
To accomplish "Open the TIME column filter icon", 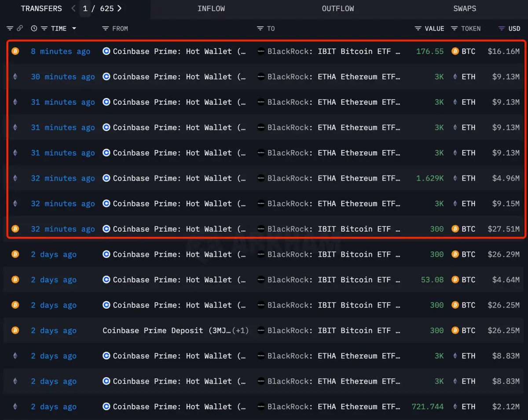I will click(x=44, y=29).
